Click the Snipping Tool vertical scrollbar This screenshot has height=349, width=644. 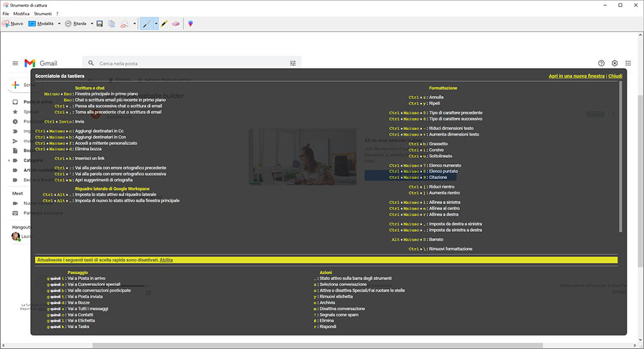(x=640, y=181)
